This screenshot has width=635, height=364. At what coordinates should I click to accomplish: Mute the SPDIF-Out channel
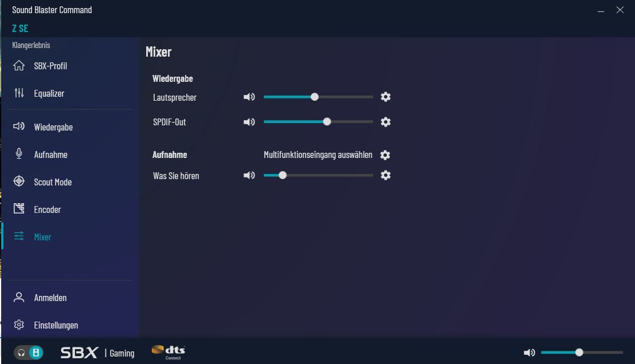249,122
